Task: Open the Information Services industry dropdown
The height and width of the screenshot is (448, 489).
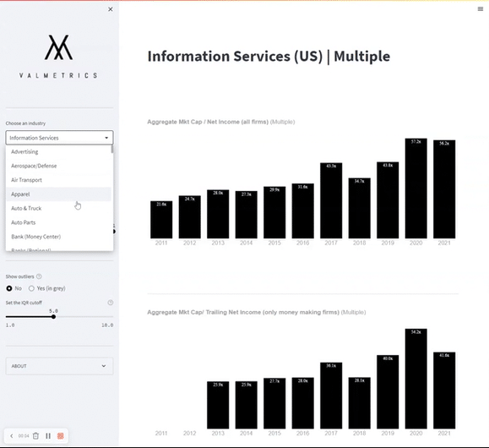Action: coord(59,138)
